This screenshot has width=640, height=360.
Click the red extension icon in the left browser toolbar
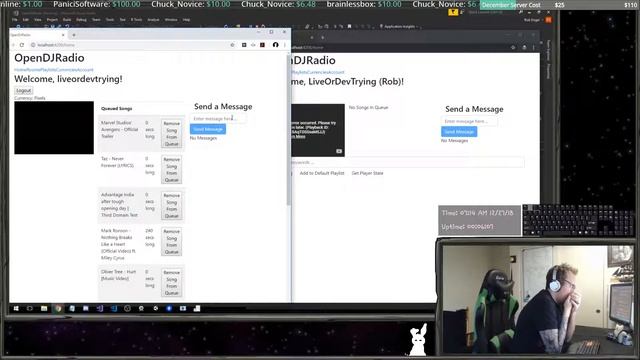(262, 45)
